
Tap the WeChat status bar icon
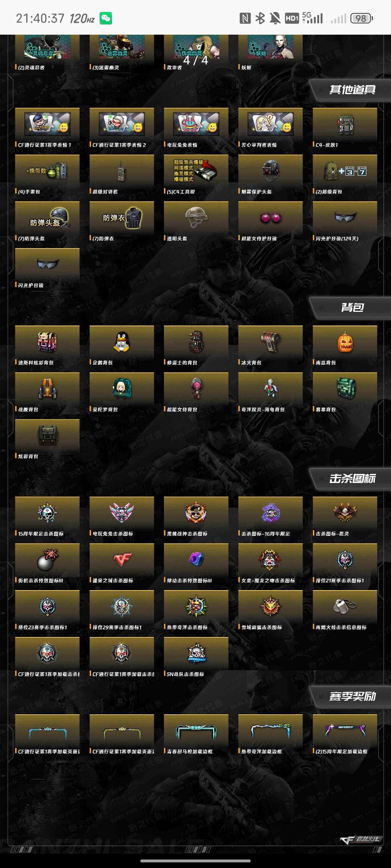106,18
